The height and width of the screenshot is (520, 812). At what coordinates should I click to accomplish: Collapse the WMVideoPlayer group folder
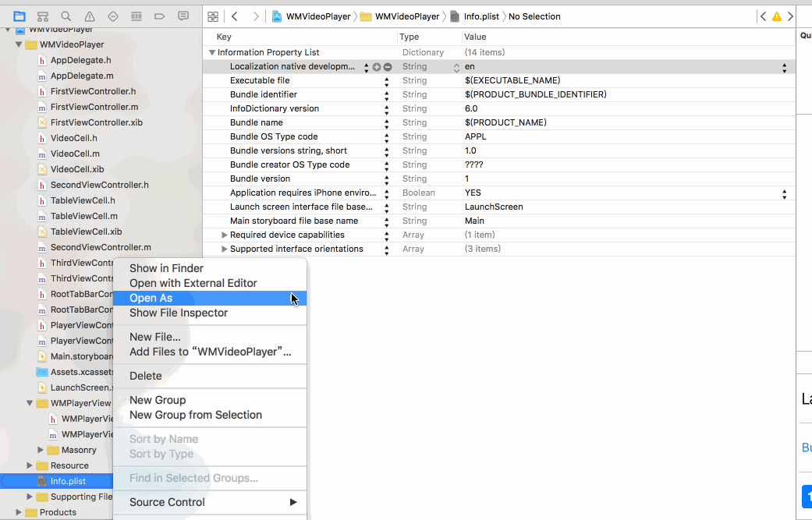click(19, 44)
